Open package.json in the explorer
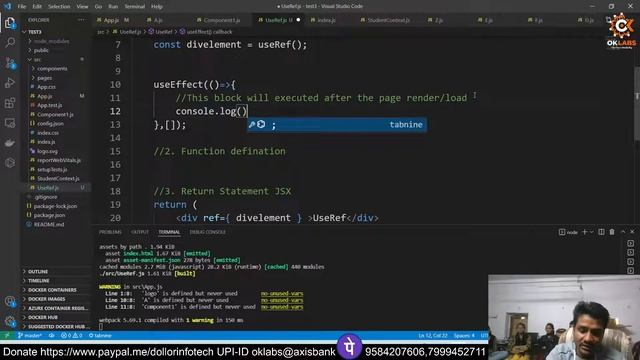This screenshot has width=640, height=360. coord(49,215)
